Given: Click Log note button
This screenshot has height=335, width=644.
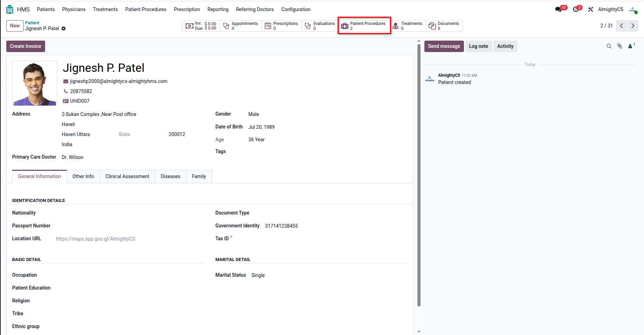Looking at the screenshot, I should point(478,46).
